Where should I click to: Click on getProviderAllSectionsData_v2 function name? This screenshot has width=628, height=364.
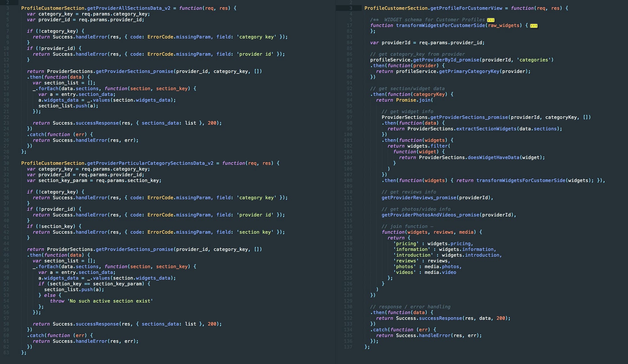point(129,8)
